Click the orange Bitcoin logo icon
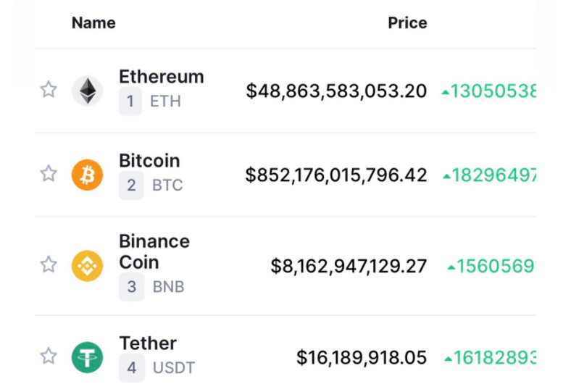The height and width of the screenshot is (392, 571). [87, 175]
